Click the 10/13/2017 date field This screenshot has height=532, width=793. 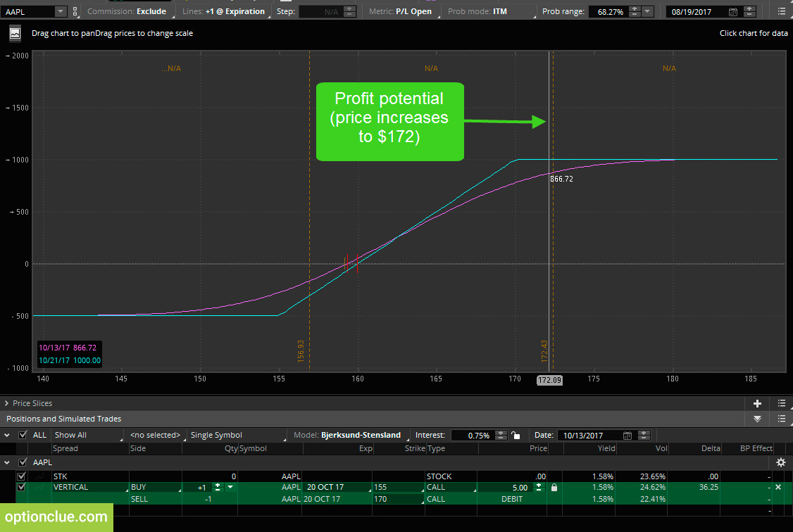click(x=589, y=435)
